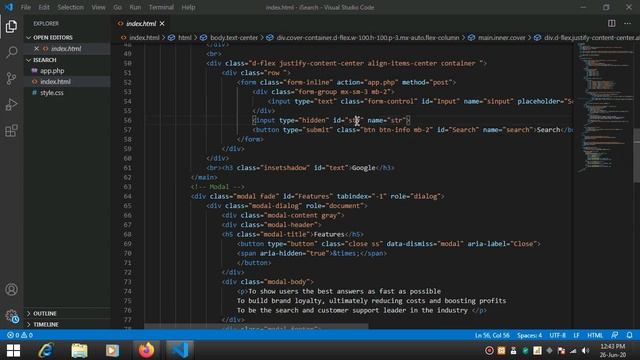
Task: Click UTF-8 encoding in status bar
Action: [558, 335]
